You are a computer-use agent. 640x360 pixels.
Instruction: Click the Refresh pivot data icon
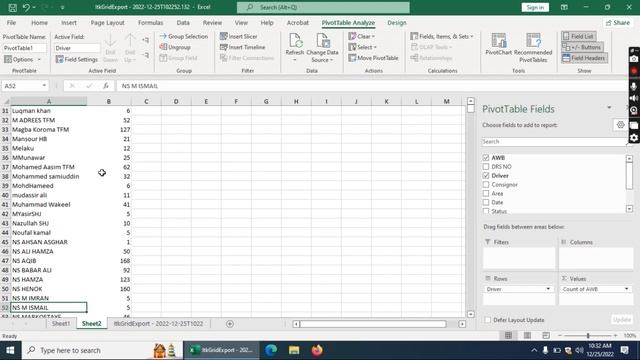(295, 40)
